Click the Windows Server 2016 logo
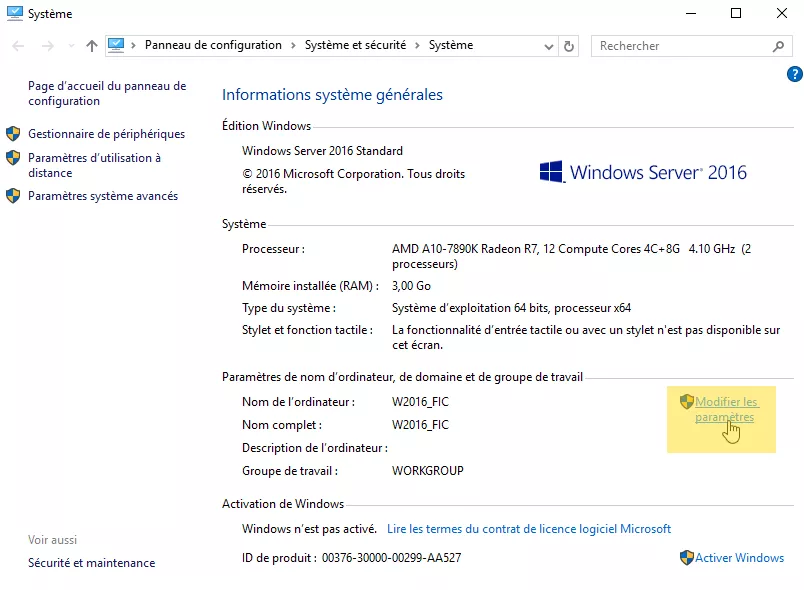The height and width of the screenshot is (590, 804). (x=643, y=172)
